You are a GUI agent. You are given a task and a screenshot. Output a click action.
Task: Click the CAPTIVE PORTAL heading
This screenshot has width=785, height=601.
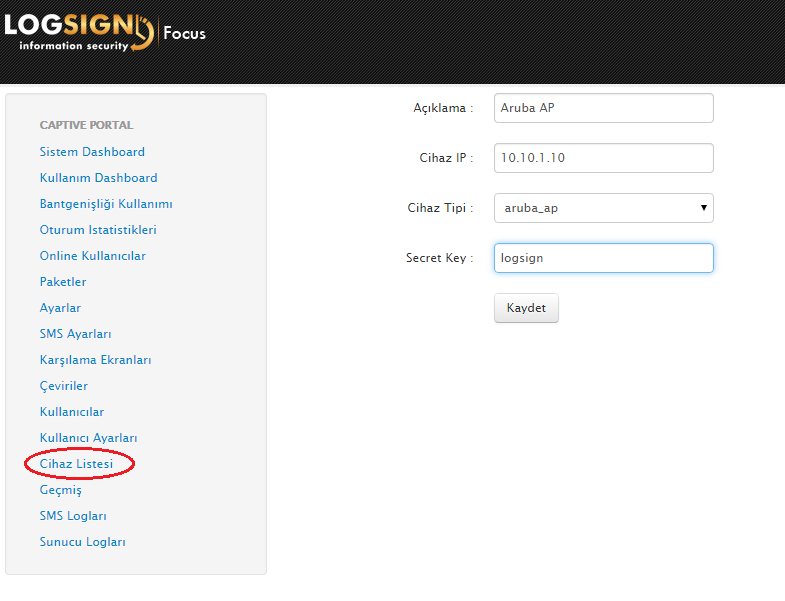pyautogui.click(x=87, y=125)
